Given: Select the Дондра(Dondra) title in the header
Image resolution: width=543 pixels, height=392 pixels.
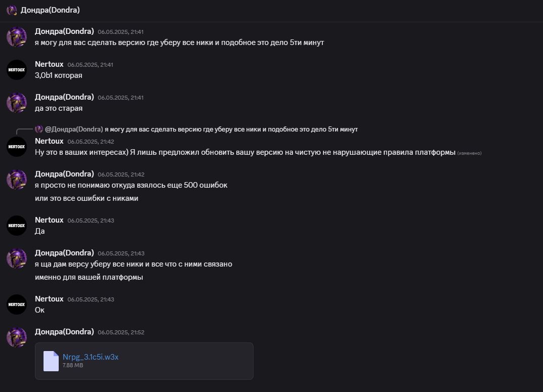Looking at the screenshot, I should click(50, 10).
